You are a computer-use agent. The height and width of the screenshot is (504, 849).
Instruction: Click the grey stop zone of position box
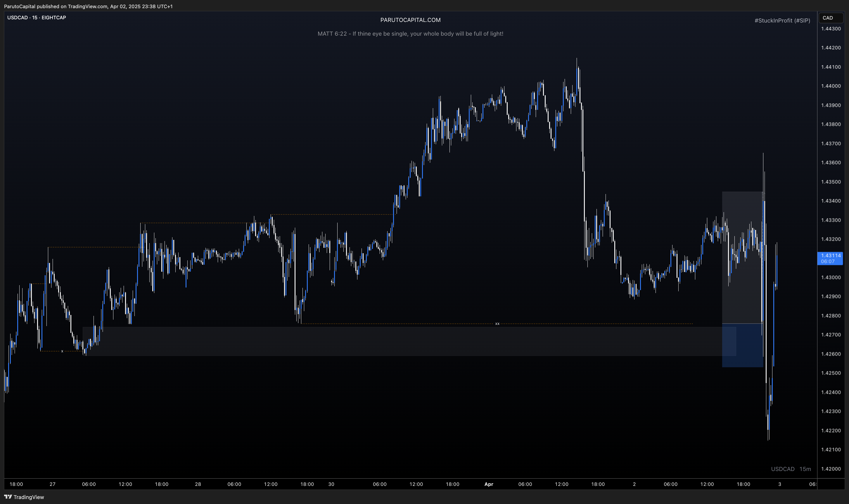pyautogui.click(x=742, y=258)
